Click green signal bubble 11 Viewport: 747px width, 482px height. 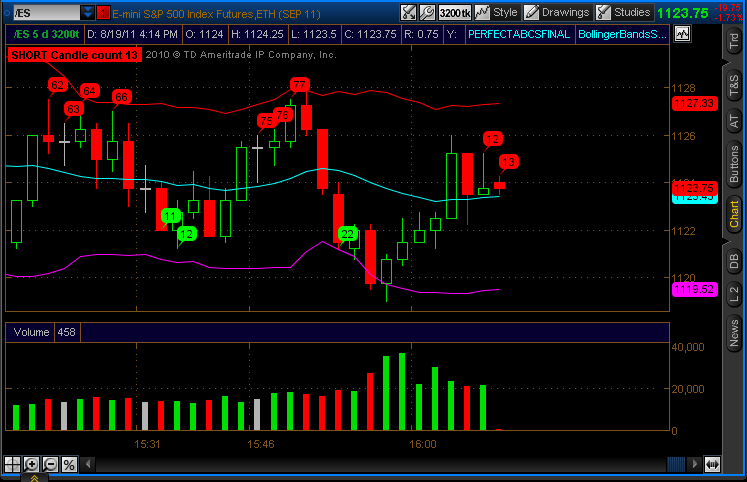[170, 216]
